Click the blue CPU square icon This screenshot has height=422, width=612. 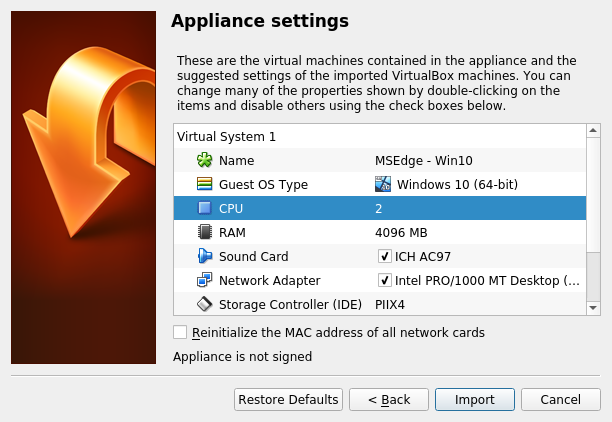coord(205,208)
